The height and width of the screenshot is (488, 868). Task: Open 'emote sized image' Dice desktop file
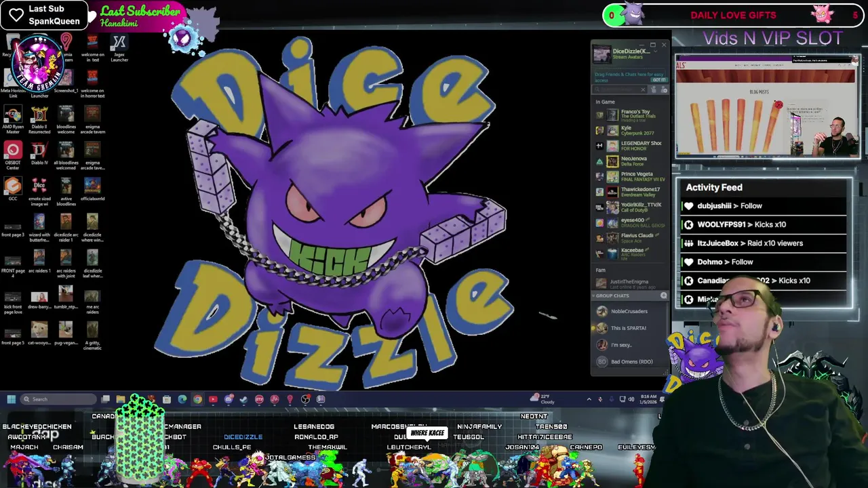coord(39,192)
